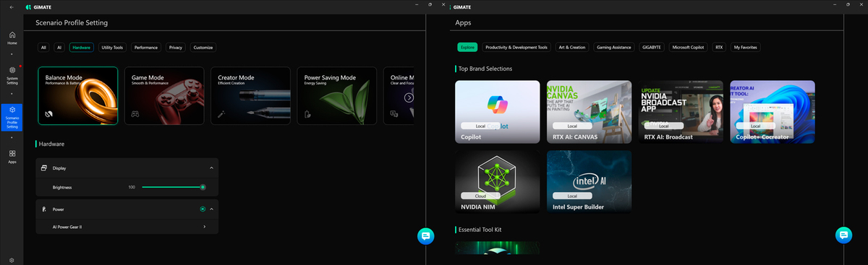Show more modes with right arrow

coord(409,97)
